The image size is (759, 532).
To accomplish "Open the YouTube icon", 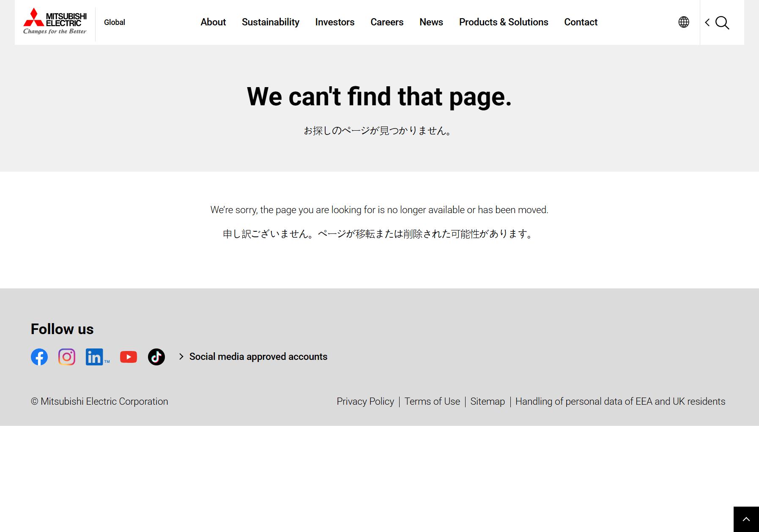I will click(129, 357).
